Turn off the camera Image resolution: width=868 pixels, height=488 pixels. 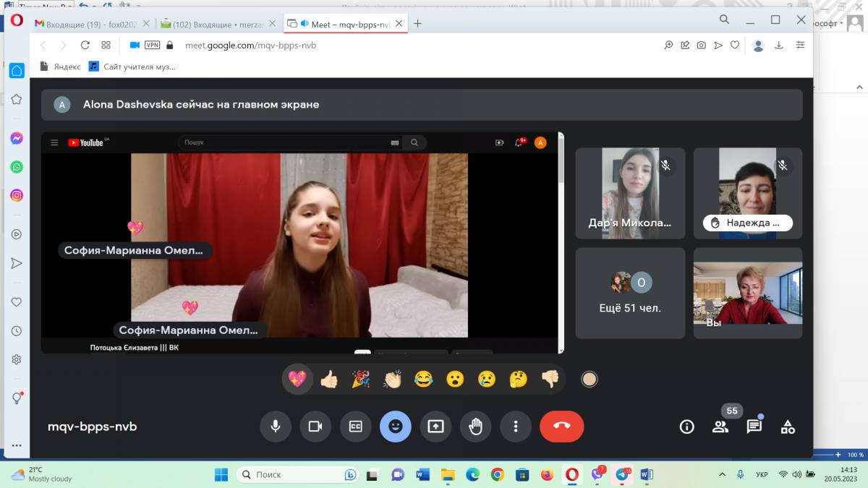coord(315,426)
